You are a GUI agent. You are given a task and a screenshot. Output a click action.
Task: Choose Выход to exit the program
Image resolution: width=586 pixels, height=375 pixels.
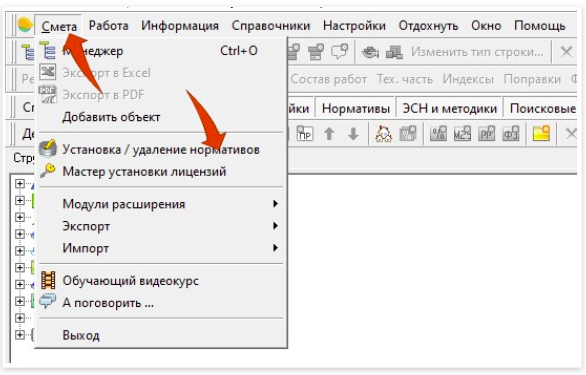pos(161,335)
